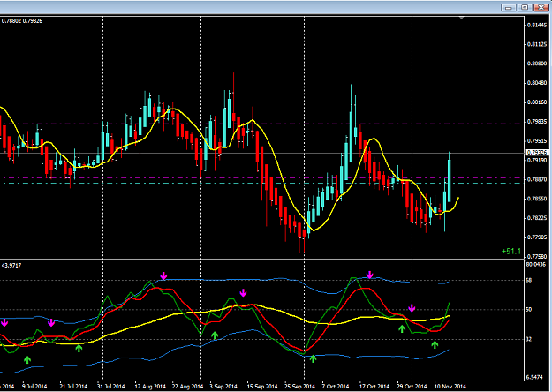Click the 0.79835 price axis label
The image size is (552, 392).
coord(537,122)
